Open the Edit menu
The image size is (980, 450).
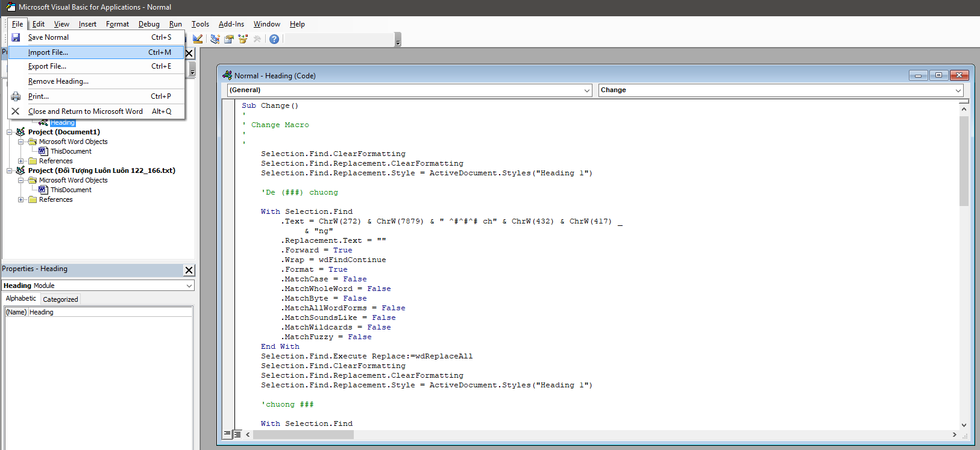(x=39, y=24)
